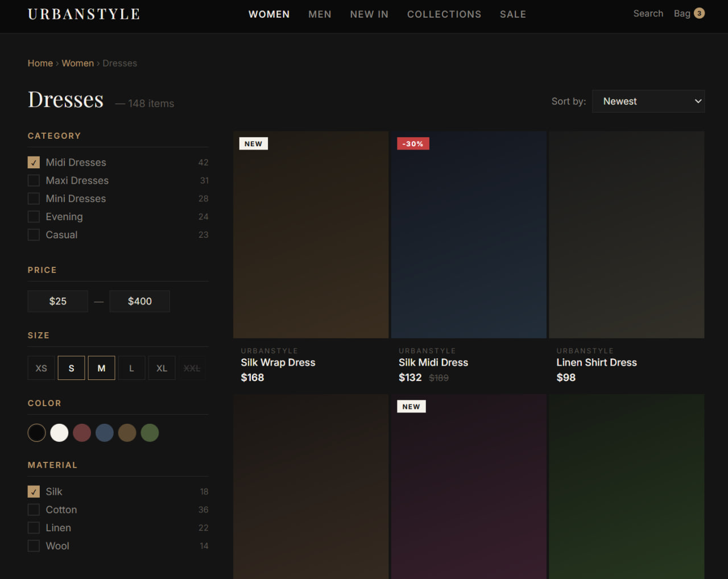
Task: Navigate to Women breadcrumb link
Action: click(77, 63)
